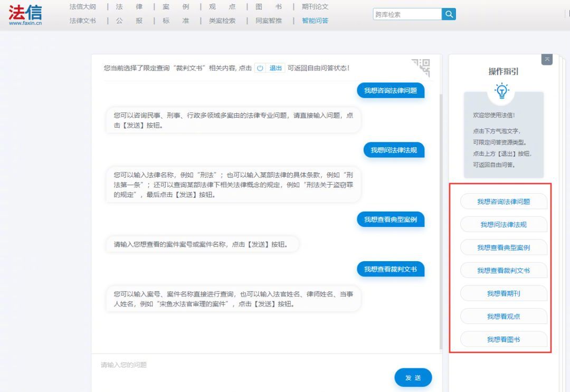570x392 pixels.
Task: Click the 我想看期刊 bubble
Action: (x=503, y=293)
